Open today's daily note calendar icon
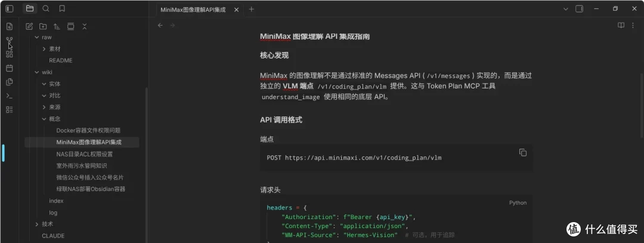This screenshot has height=243, width=644. [10, 68]
